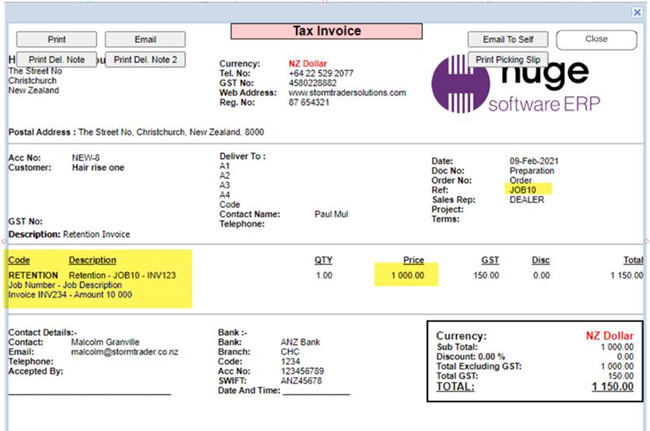Send invoice using Email To Self
The width and height of the screenshot is (650, 431).
pyautogui.click(x=507, y=39)
